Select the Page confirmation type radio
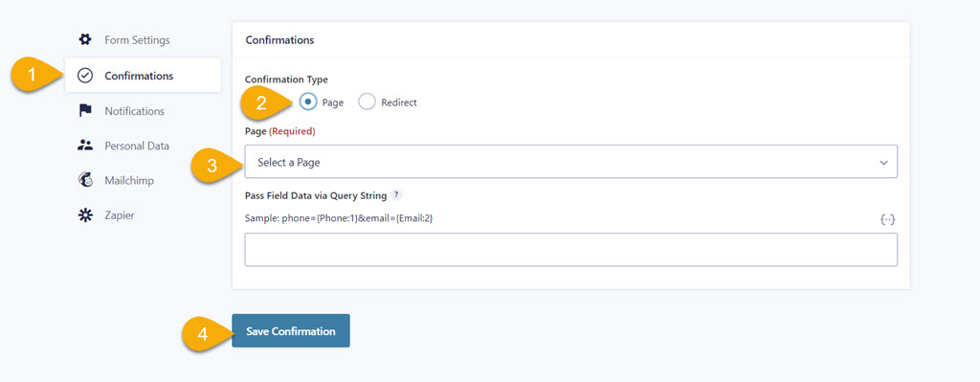 point(308,101)
